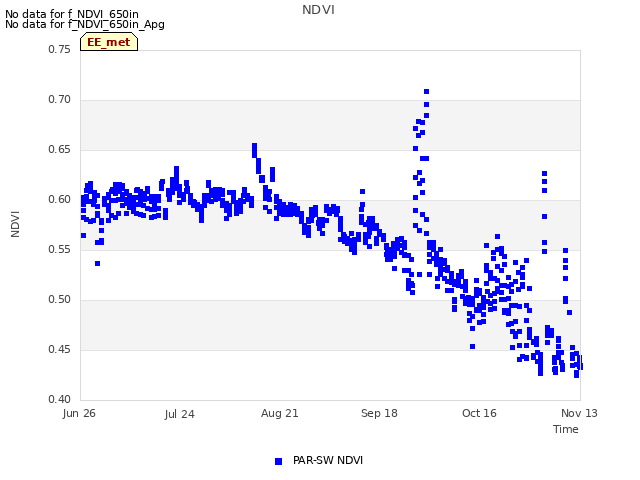Click the NDVI chart title
Image resolution: width=640 pixels, height=480 pixels.
(318, 10)
